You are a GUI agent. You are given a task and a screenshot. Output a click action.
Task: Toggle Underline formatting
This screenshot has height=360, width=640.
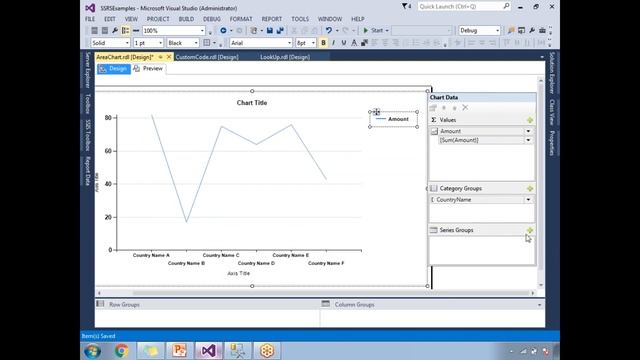pyautogui.click(x=344, y=43)
